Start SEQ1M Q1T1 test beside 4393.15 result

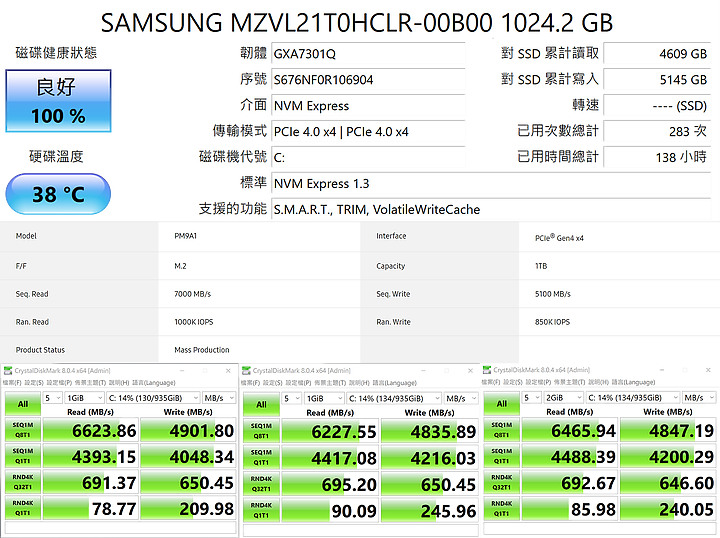[x=23, y=456]
